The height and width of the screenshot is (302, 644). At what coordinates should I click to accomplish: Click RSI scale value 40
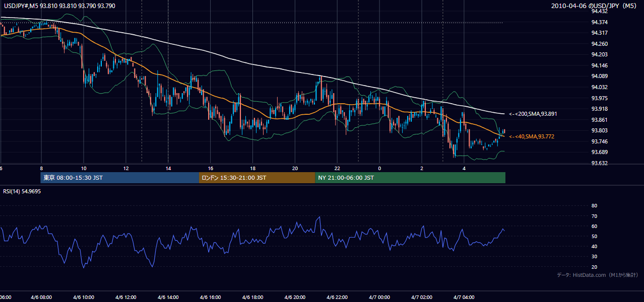[595, 246]
